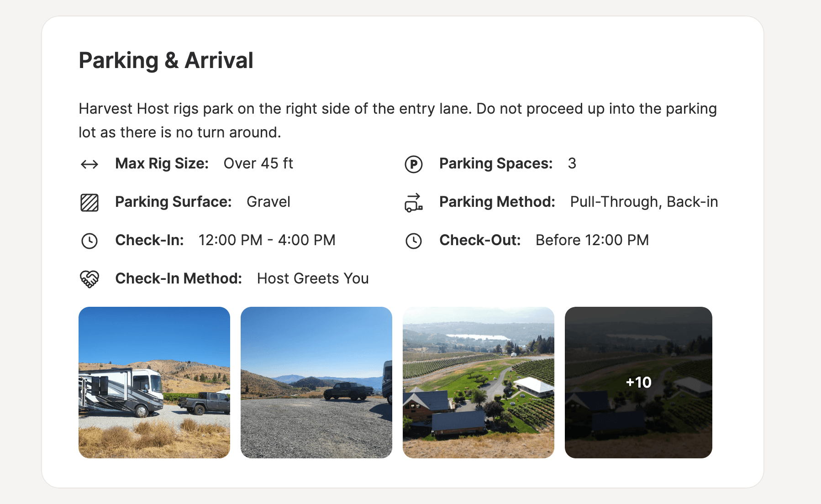Click the Max Rig Size label
The image size is (821, 504).
pos(162,163)
